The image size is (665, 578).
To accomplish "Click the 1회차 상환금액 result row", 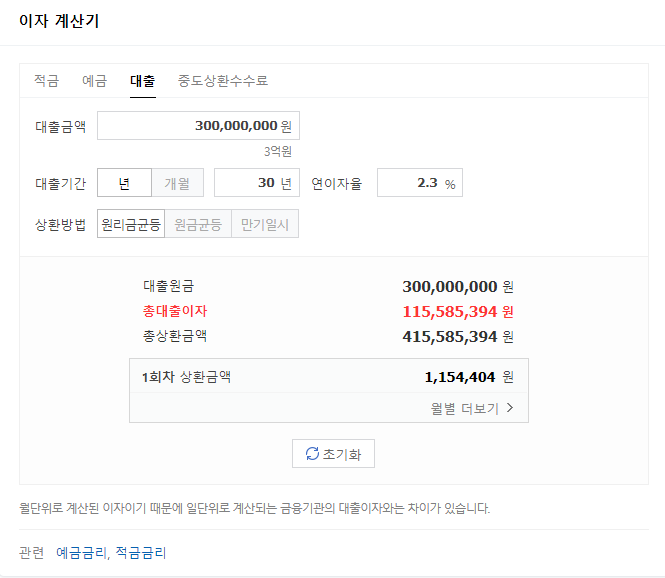I will tap(328, 377).
